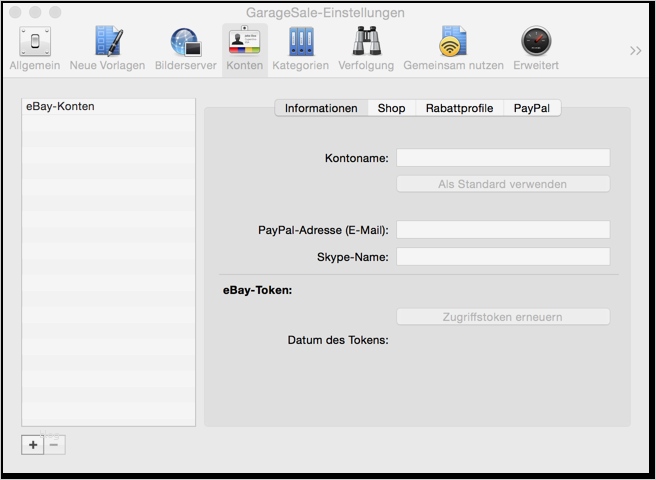
Task: Open Gemeinsam nutzen sharing preferences
Action: tap(454, 48)
